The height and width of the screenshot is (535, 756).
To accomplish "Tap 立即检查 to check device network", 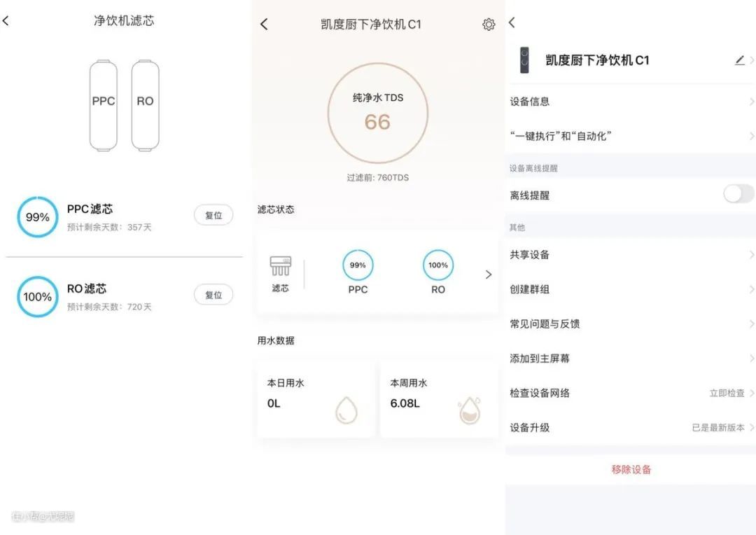I will pyautogui.click(x=727, y=393).
